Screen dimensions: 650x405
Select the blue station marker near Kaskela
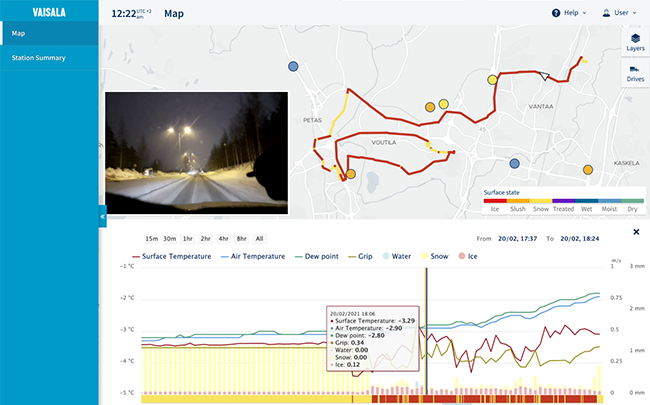pos(514,163)
